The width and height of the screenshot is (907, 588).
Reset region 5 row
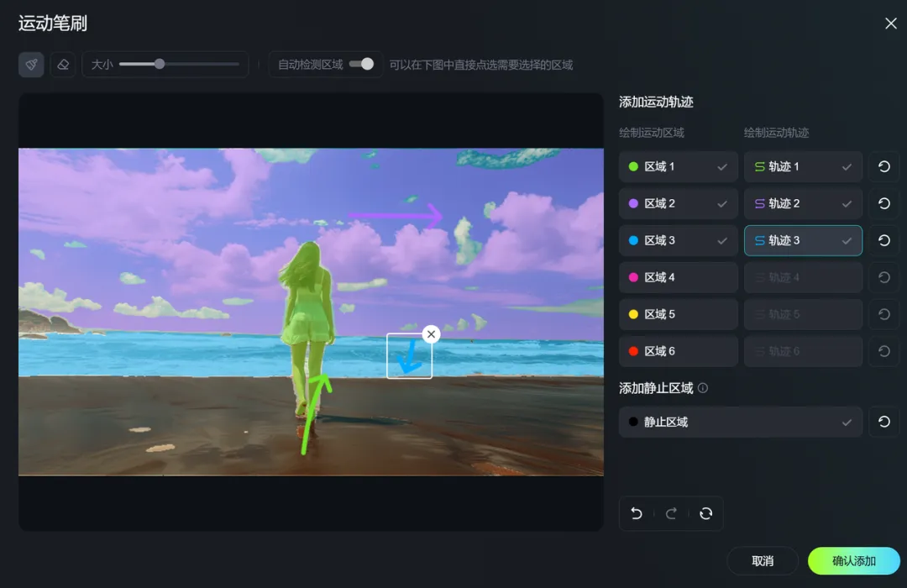(x=883, y=314)
